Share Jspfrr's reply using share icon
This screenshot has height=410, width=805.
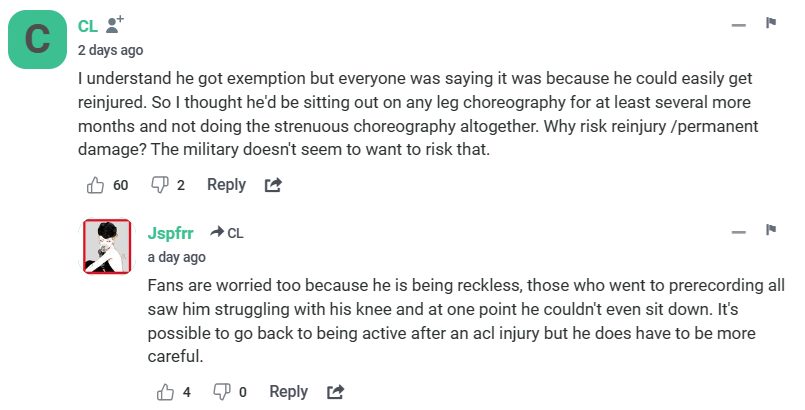(x=336, y=392)
